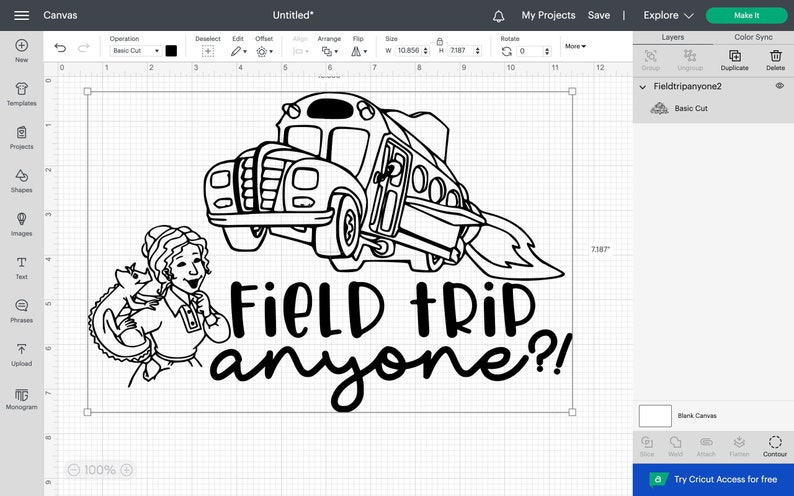Hide the Fieldtripanyone2 layer with the eye

779,86
